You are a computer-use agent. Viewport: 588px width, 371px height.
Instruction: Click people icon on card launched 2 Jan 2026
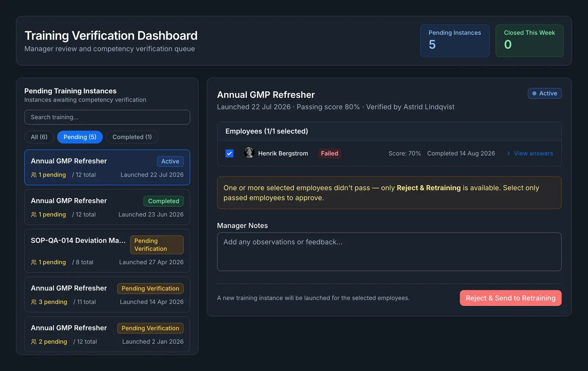tap(34, 342)
